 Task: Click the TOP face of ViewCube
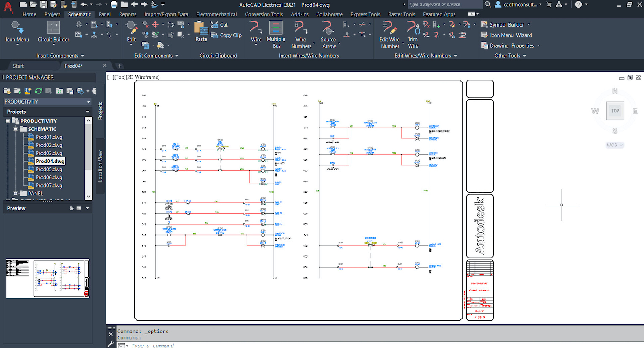tap(615, 111)
